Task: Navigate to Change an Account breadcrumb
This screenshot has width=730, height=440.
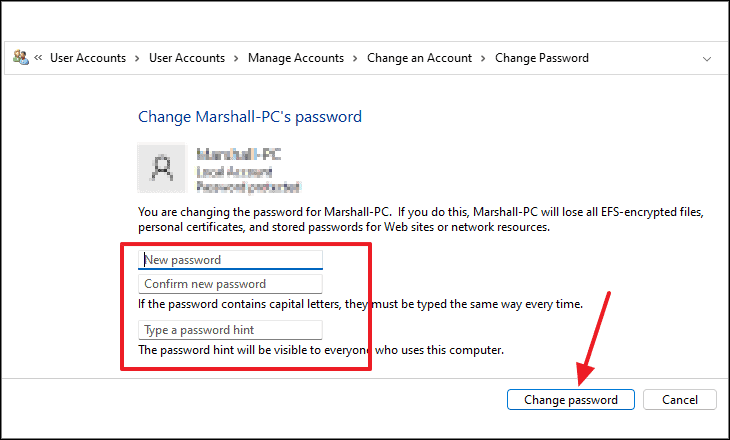Action: coord(419,58)
